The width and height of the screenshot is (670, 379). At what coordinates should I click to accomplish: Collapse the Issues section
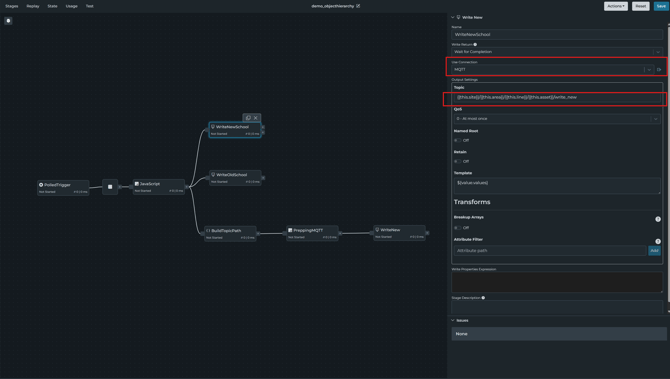coord(453,320)
